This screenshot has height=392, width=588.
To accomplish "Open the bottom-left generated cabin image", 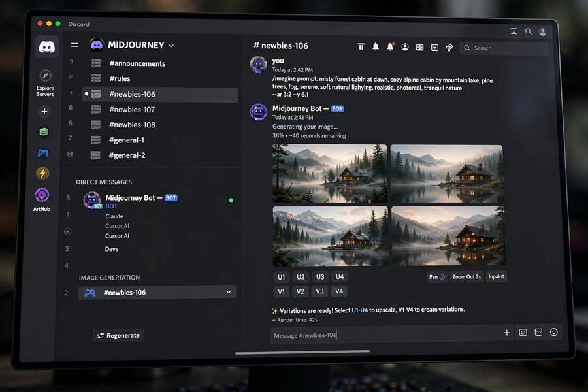I will point(331,236).
